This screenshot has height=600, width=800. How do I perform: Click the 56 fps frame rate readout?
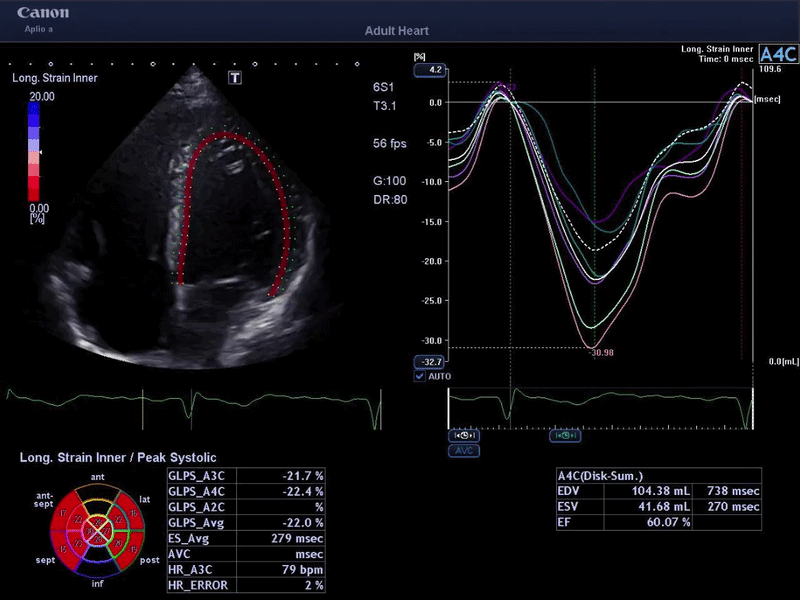pos(390,143)
